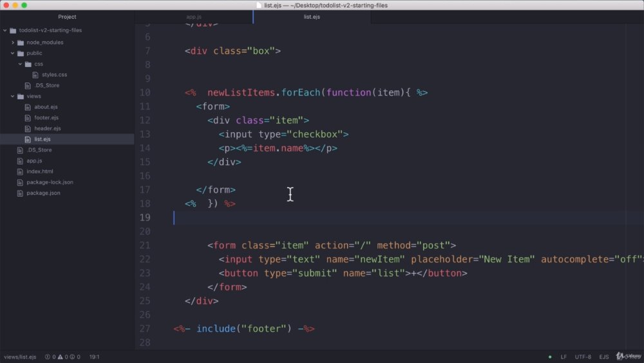Collapse the views folder chevron
The height and width of the screenshot is (363, 644).
[13, 96]
